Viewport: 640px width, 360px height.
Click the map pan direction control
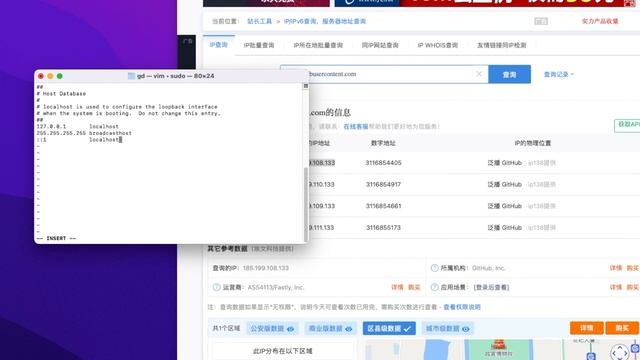coord(620,353)
